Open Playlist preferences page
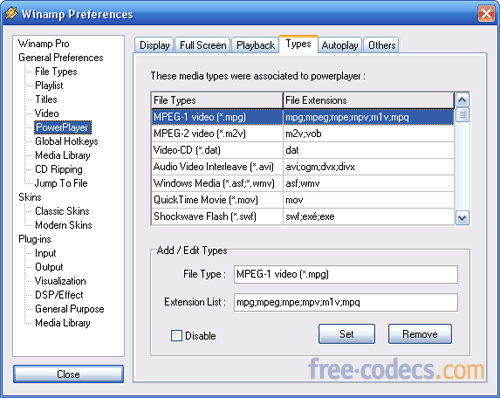This screenshot has width=500, height=398. coord(49,85)
